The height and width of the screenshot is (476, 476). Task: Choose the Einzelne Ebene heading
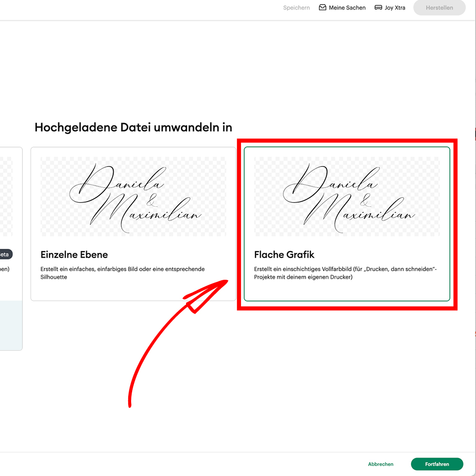click(x=74, y=255)
